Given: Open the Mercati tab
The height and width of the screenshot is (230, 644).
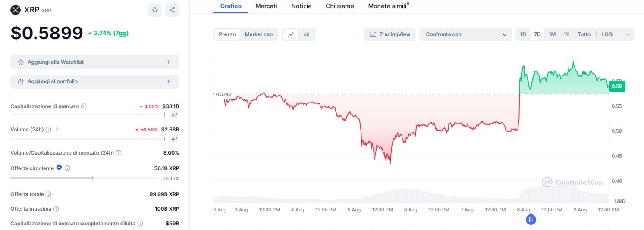Looking at the screenshot, I should tap(266, 6).
